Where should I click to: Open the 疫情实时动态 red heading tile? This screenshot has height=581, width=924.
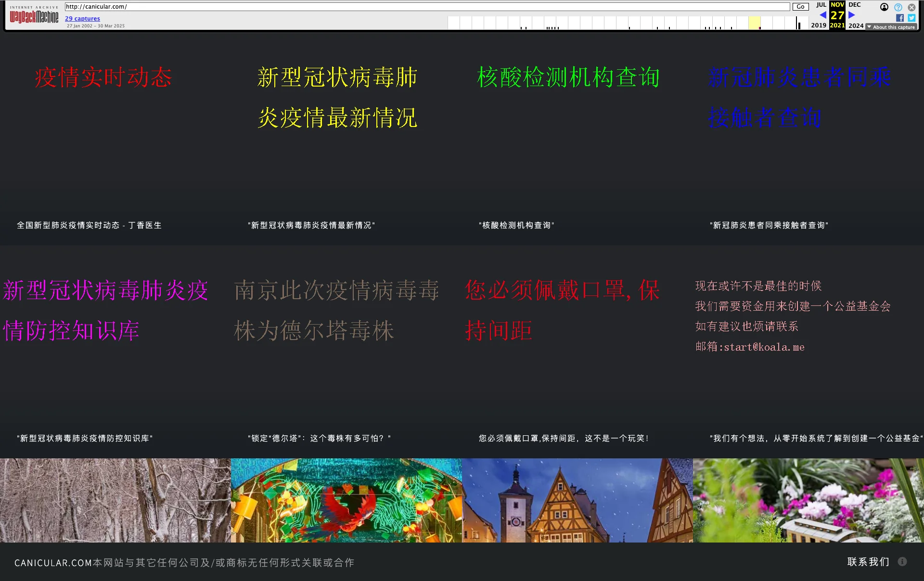pyautogui.click(x=103, y=77)
